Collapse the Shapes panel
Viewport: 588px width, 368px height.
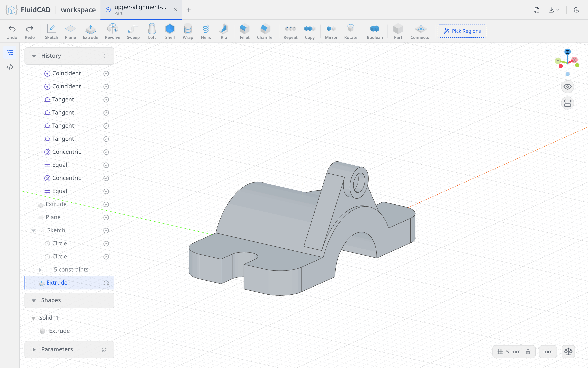click(x=34, y=301)
